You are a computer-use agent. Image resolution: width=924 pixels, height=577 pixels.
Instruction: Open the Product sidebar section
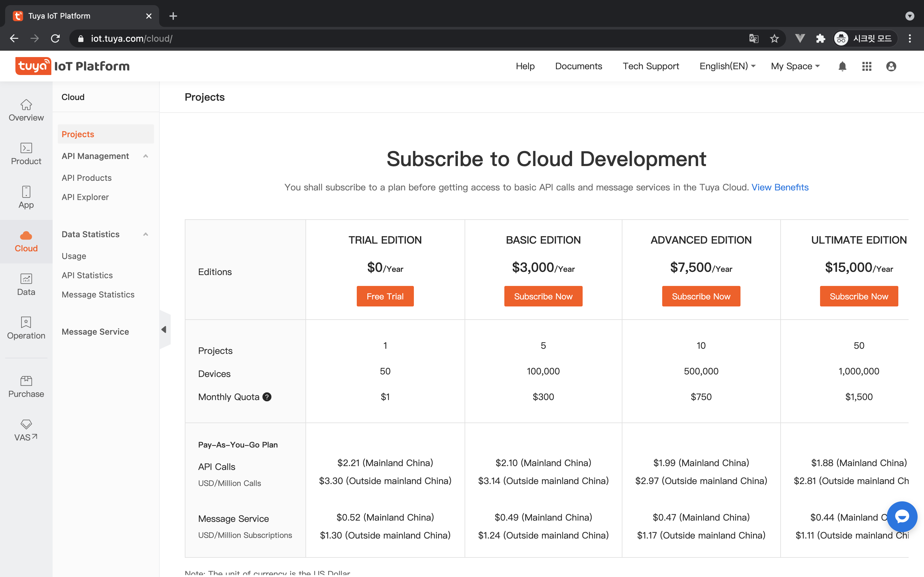pyautogui.click(x=26, y=154)
